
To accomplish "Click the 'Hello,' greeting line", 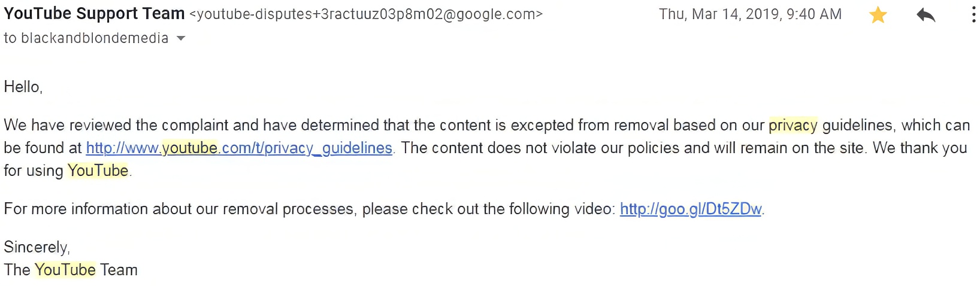I will click(23, 87).
